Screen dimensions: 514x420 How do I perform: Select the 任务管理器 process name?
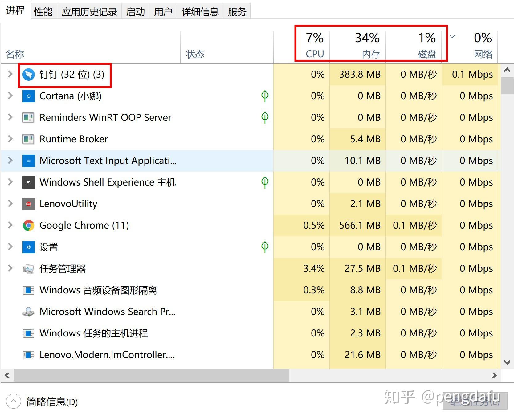pyautogui.click(x=63, y=269)
